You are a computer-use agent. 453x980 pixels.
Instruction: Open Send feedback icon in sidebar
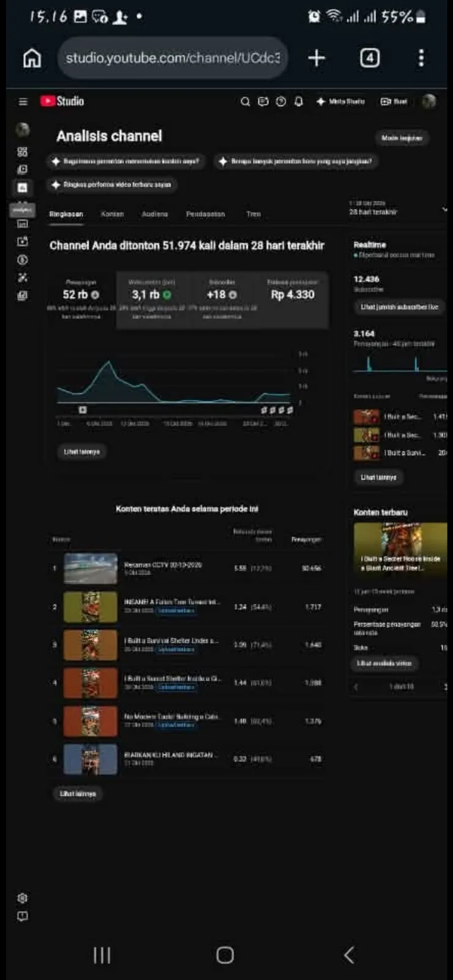(23, 916)
